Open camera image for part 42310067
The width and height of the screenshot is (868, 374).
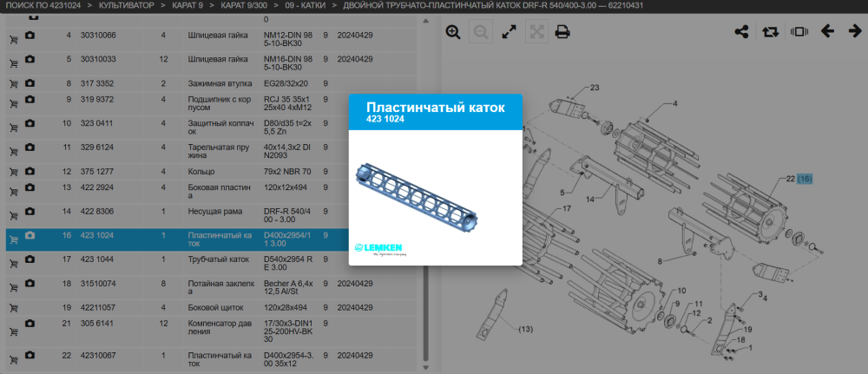point(30,355)
